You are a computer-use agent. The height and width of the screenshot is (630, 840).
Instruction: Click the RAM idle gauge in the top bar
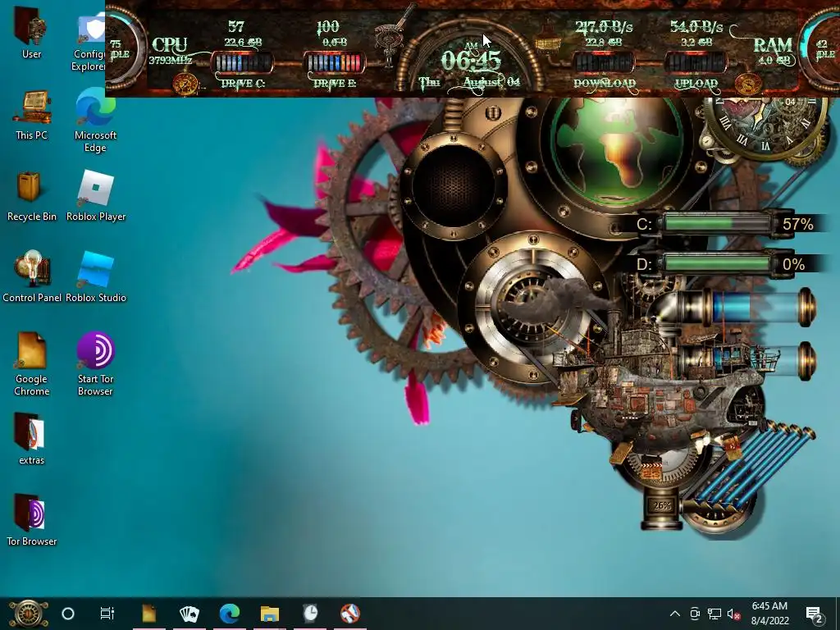[x=819, y=48]
